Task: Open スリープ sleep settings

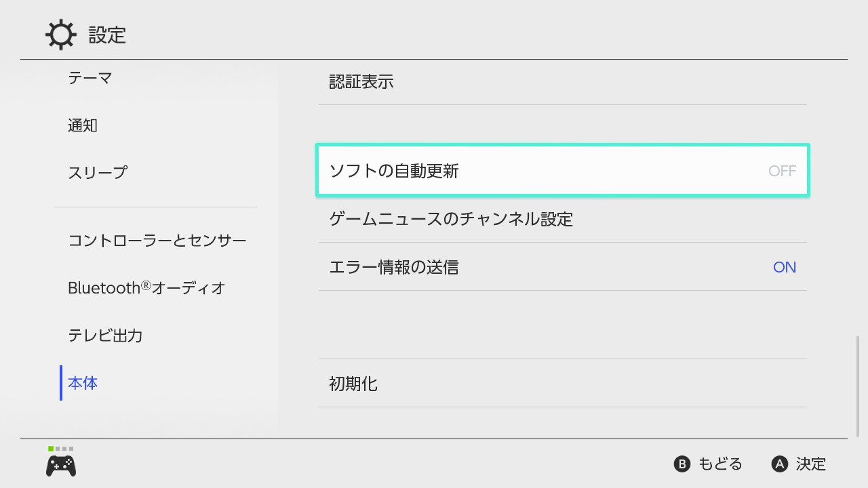Action: pos(96,172)
